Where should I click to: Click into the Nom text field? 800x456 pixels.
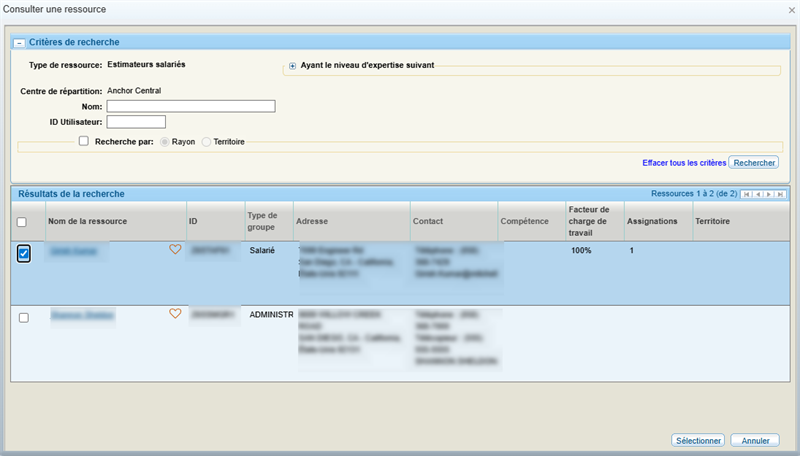tap(191, 106)
